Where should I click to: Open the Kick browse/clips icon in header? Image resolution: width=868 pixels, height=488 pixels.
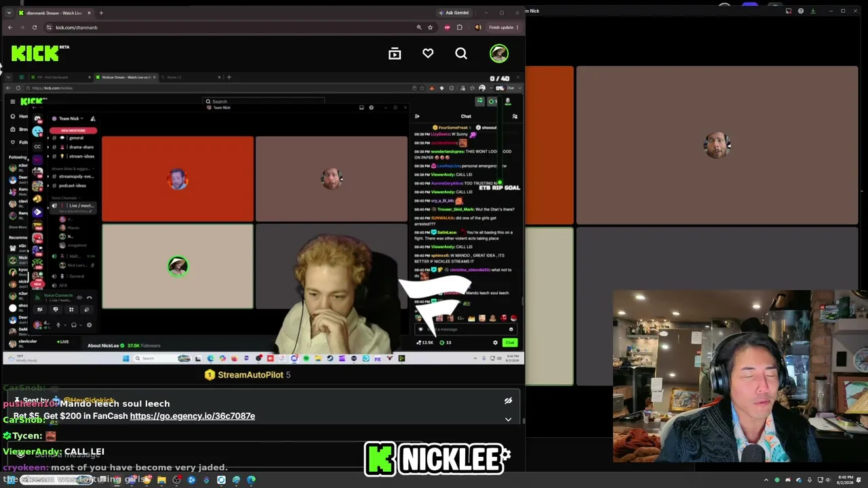coord(395,54)
